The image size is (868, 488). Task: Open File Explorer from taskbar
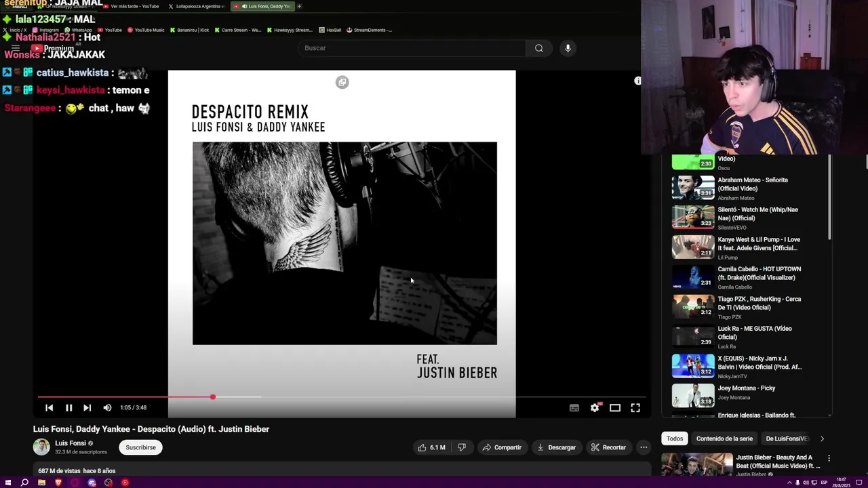tap(41, 483)
